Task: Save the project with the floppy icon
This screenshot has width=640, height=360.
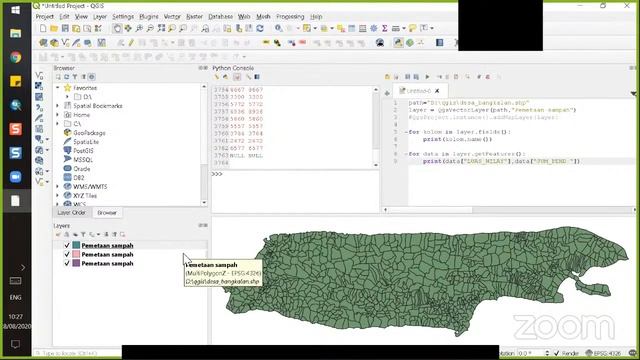Action: [65, 29]
